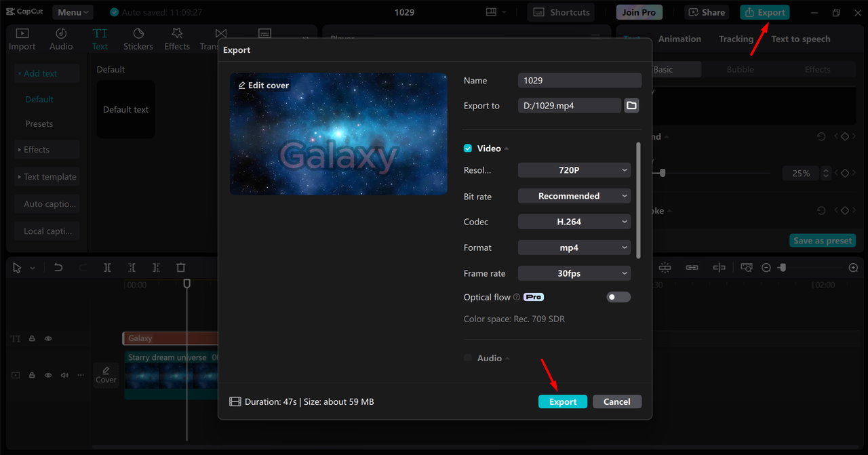Open the Resolution dropdown showing 720P
The width and height of the screenshot is (868, 455).
pyautogui.click(x=574, y=170)
